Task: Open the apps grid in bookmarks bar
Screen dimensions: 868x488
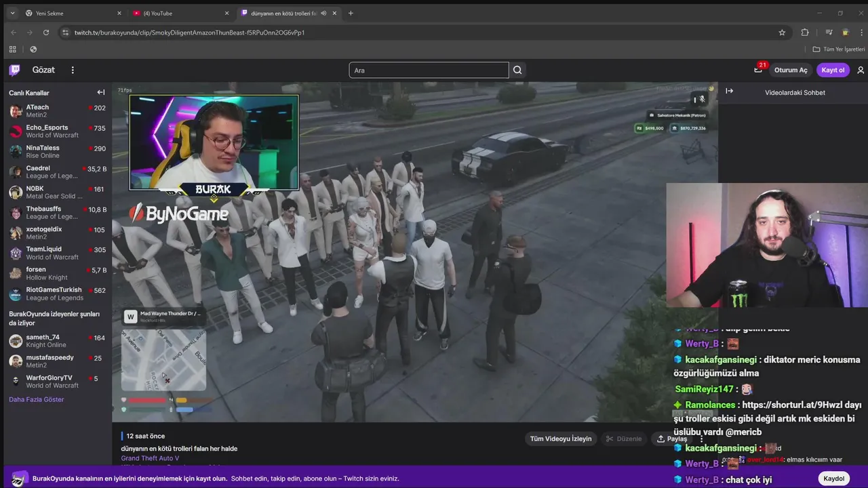Action: (12, 49)
